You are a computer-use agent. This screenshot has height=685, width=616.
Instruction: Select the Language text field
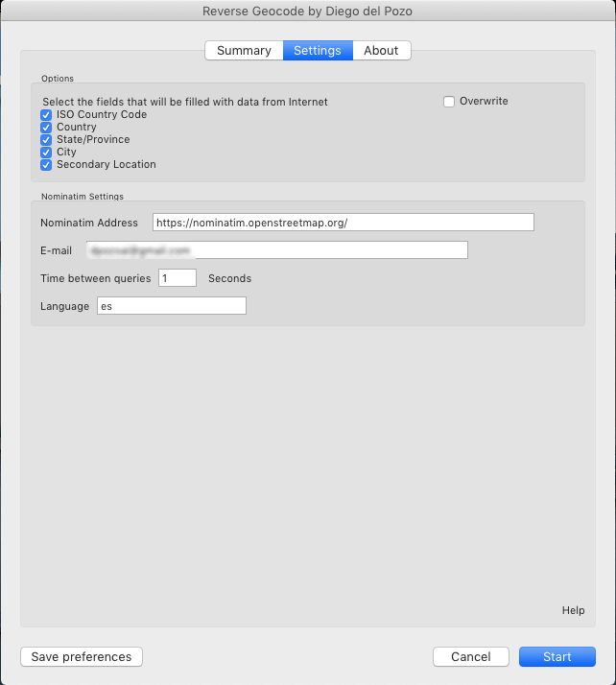pos(172,306)
